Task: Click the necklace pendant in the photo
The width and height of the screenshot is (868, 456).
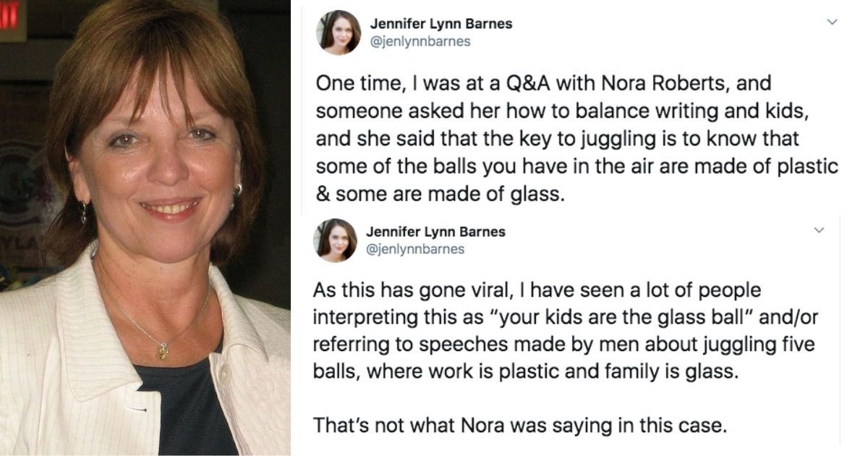Action: [162, 352]
